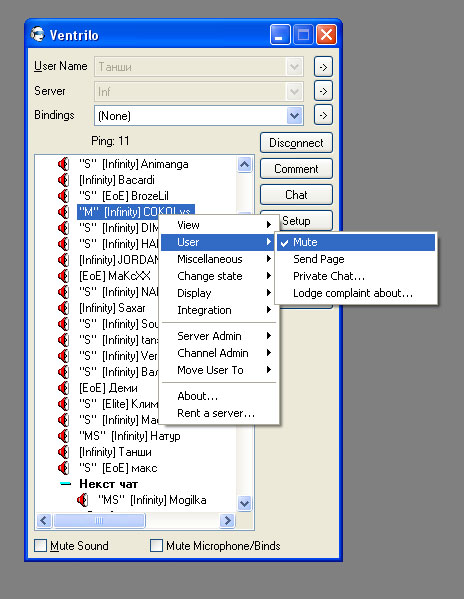
Task: Uncheck Mute in the User submenu
Action: (356, 242)
